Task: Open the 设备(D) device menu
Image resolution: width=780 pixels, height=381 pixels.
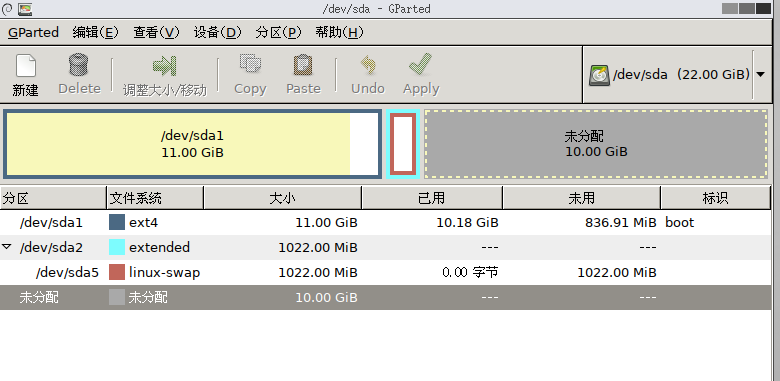Action: 217,32
